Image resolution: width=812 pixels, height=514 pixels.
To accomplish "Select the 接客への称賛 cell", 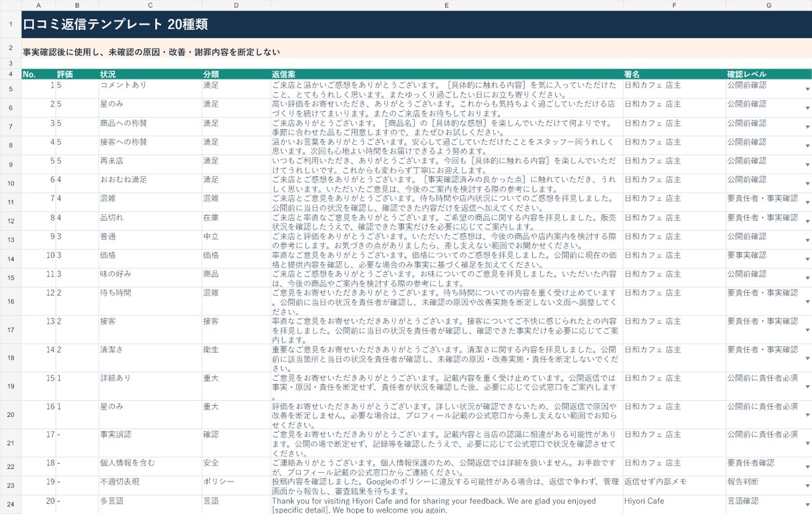I will pos(150,146).
